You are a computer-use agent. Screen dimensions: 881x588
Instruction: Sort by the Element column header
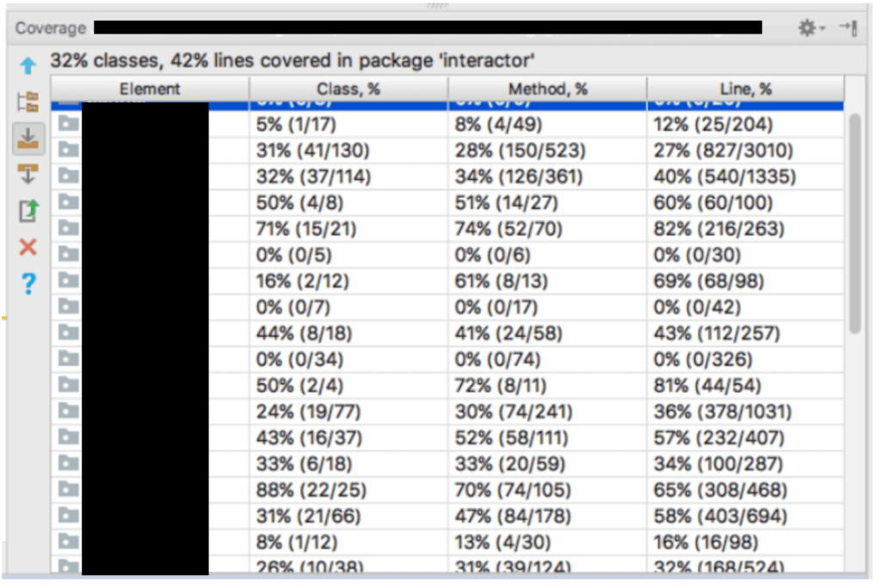(x=150, y=89)
